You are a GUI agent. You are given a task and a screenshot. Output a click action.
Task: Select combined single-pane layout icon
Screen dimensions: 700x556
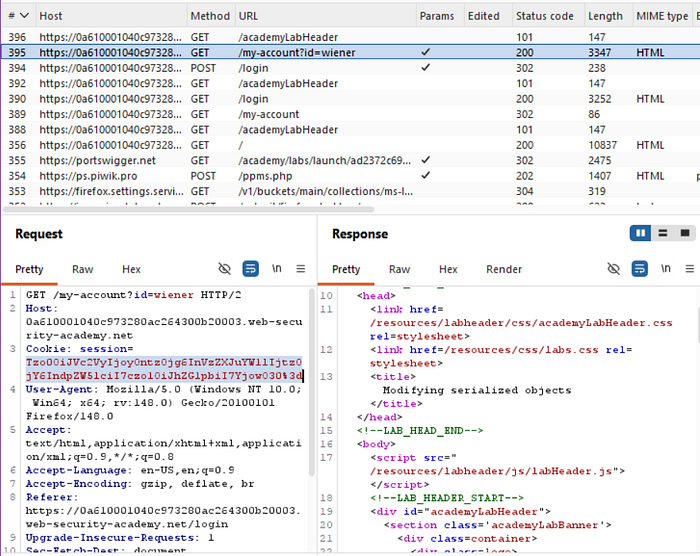tap(684, 233)
